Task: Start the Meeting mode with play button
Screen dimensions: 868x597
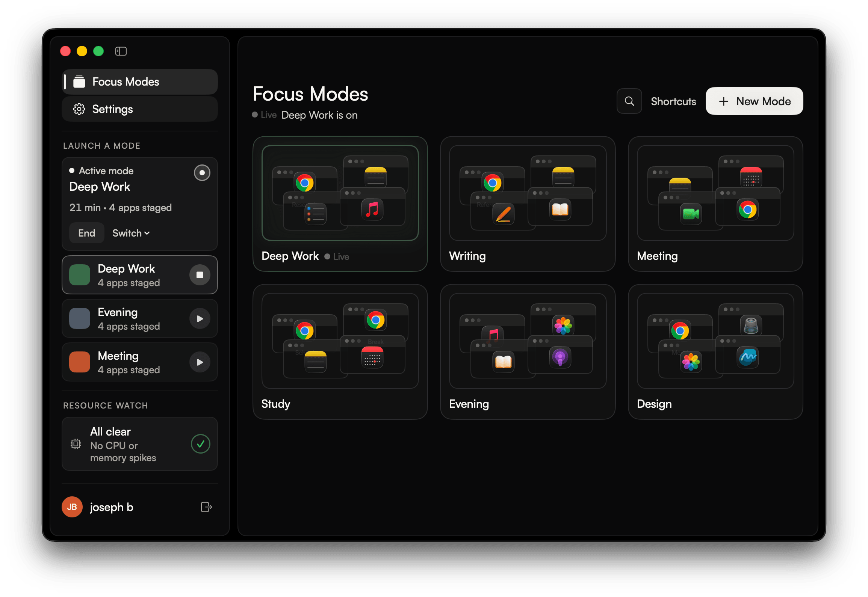Action: (200, 362)
